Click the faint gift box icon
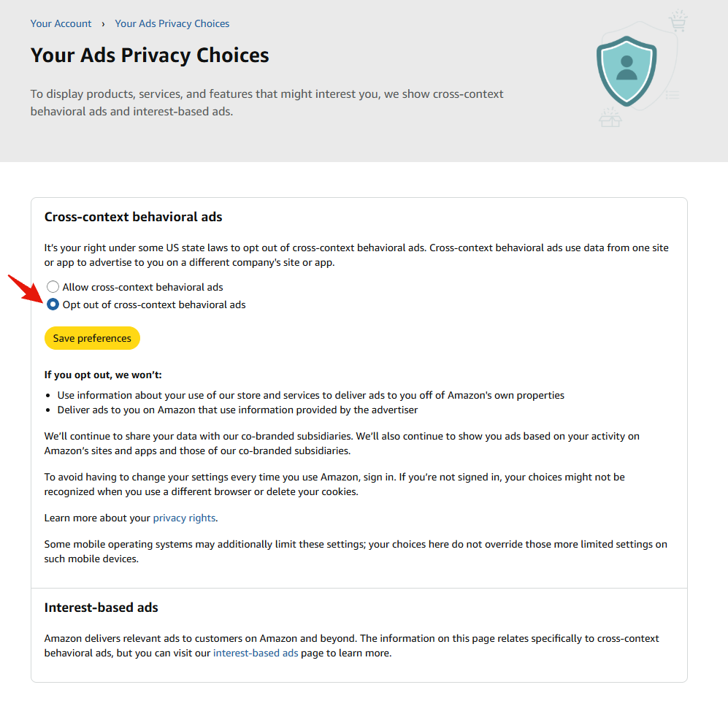Screen dimensions: 728x728 (x=610, y=118)
